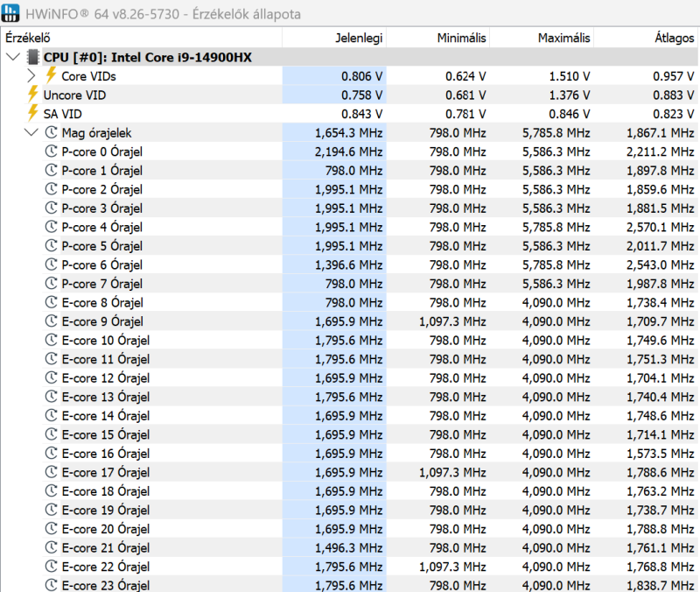Click the clock icon of E-core 18 Órajel
Screen dimensions: 700x592
pos(52,491)
